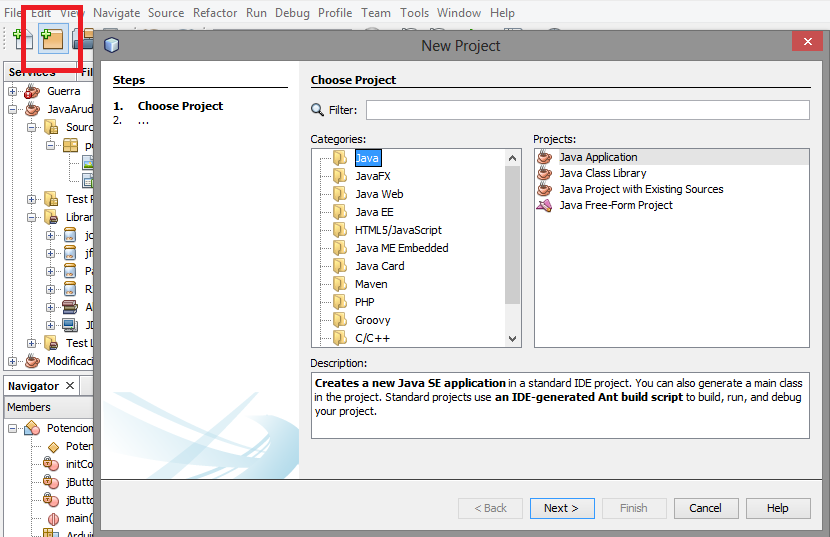The image size is (830, 537).
Task: Click the Categories scrollbar down arrow
Action: [512, 338]
